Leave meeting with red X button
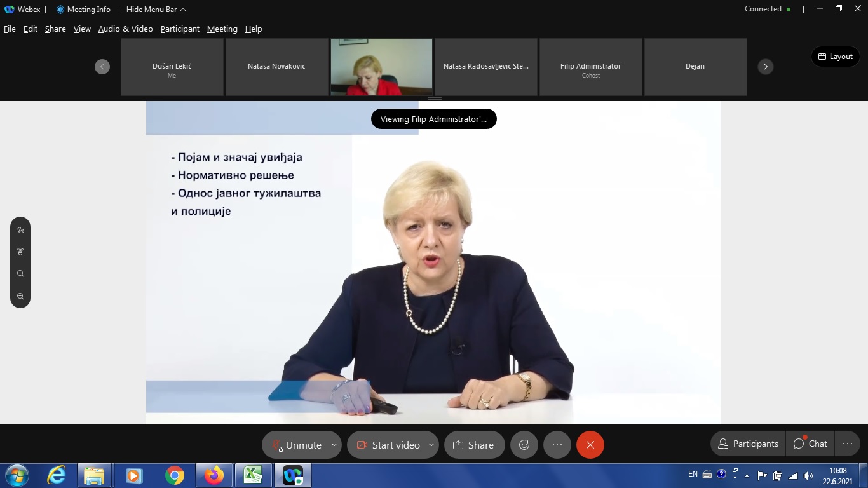 pos(590,445)
